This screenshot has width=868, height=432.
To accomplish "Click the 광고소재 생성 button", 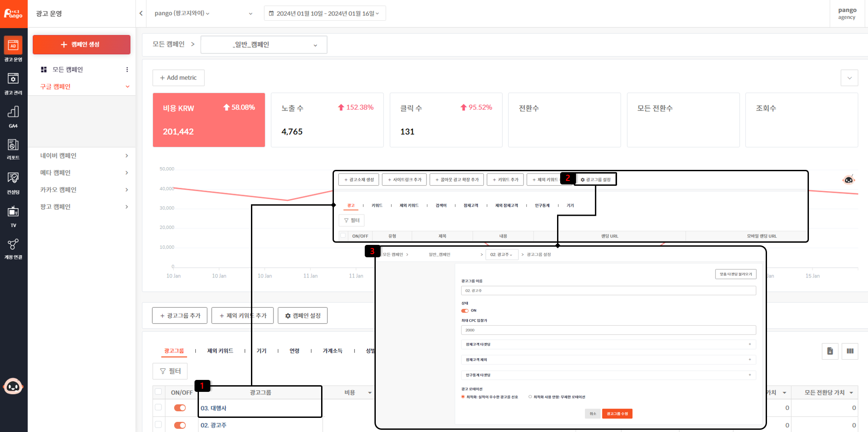I will click(x=359, y=180).
